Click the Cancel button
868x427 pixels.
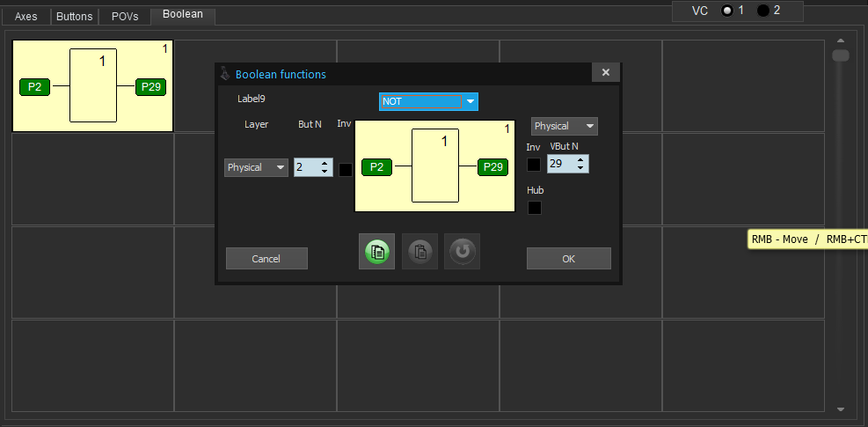click(266, 259)
